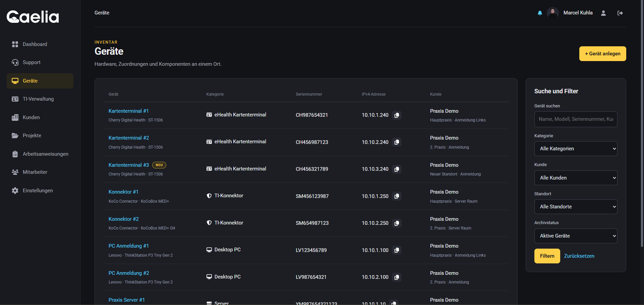Open PC Anmeldung #1 device link
Screen dimensions: 644x305
pyautogui.click(x=128, y=246)
